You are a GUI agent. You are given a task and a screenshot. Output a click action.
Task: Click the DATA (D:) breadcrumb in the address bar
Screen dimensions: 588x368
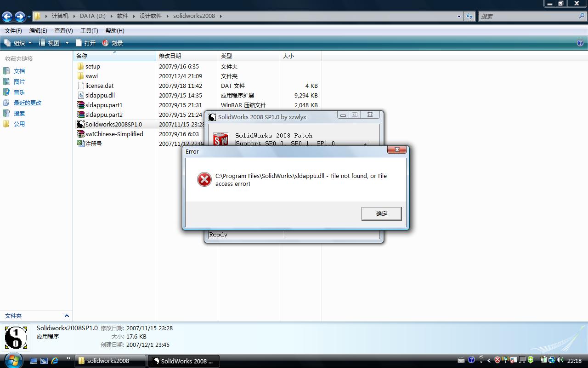point(93,16)
